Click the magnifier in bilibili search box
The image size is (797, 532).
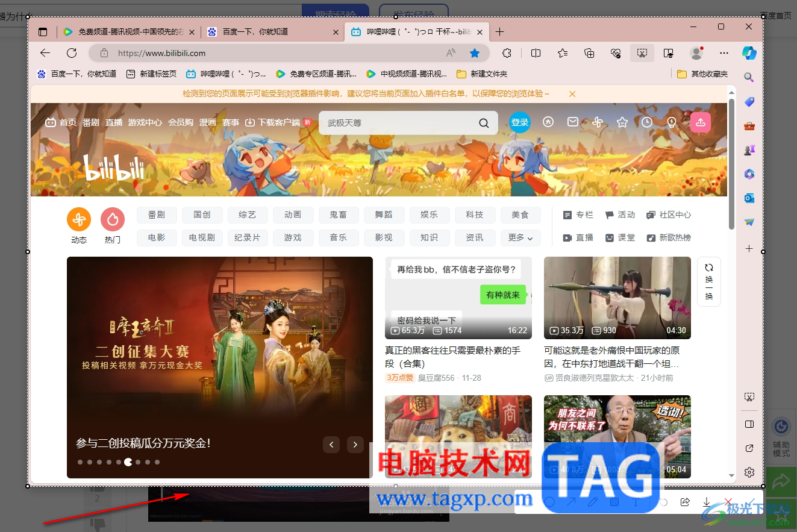(x=484, y=123)
